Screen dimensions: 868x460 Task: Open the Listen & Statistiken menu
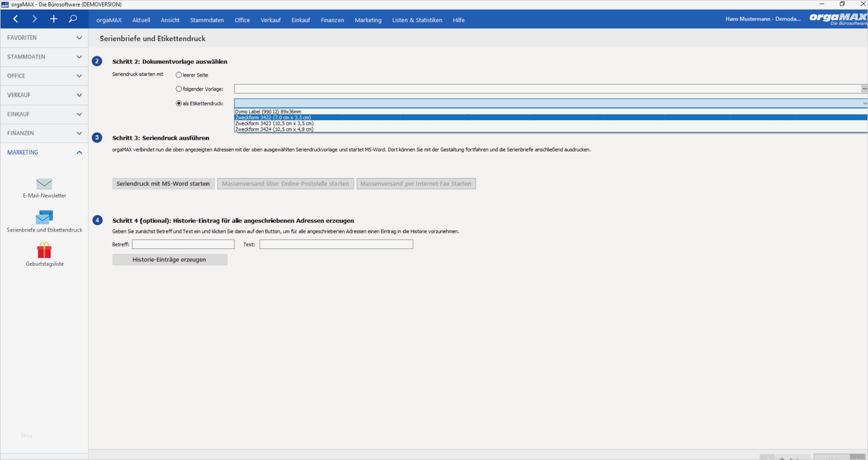[417, 20]
